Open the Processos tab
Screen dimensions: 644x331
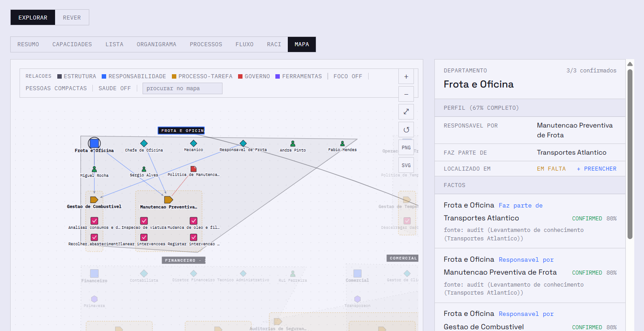point(206,44)
